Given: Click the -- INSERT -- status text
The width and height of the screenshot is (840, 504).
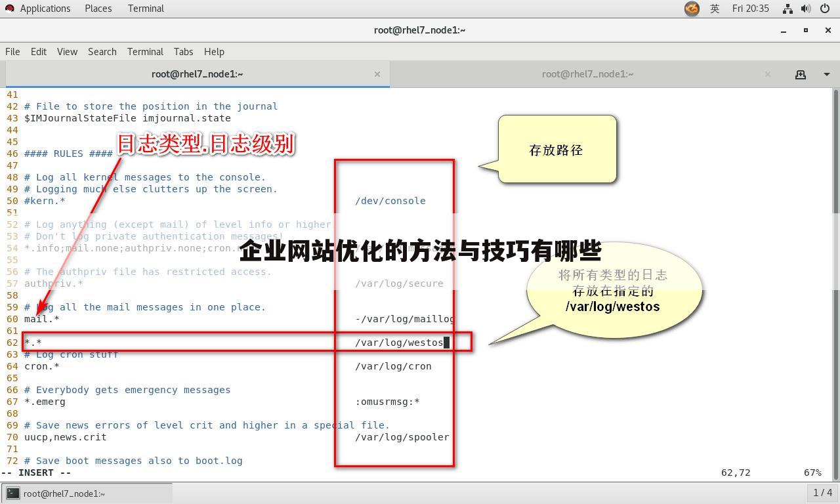Looking at the screenshot, I should click(36, 472).
